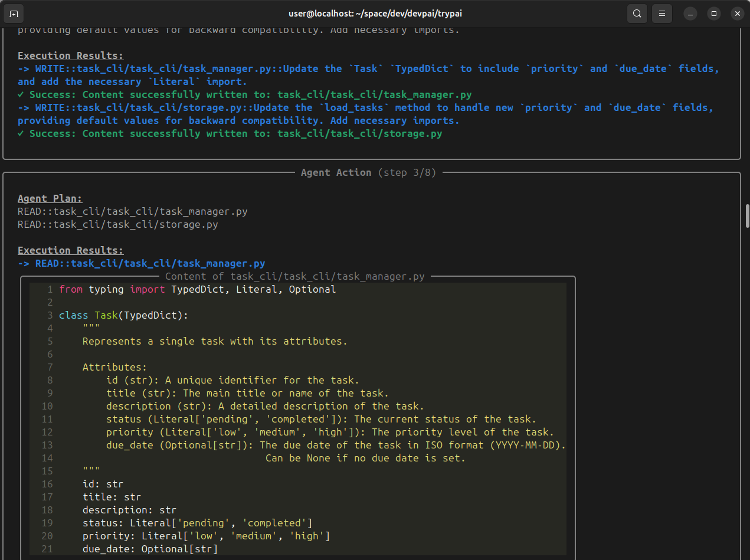
Task: Click the class Task(TypedDict) definition line
Action: coord(123,315)
